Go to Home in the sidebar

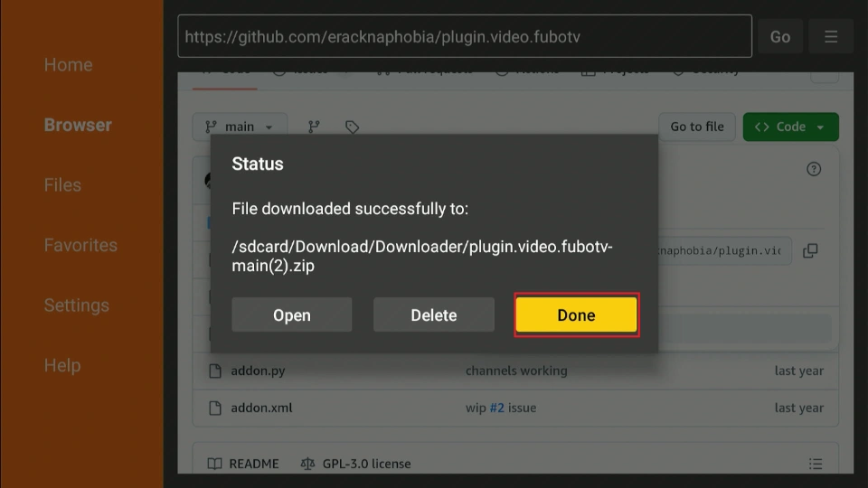point(68,65)
